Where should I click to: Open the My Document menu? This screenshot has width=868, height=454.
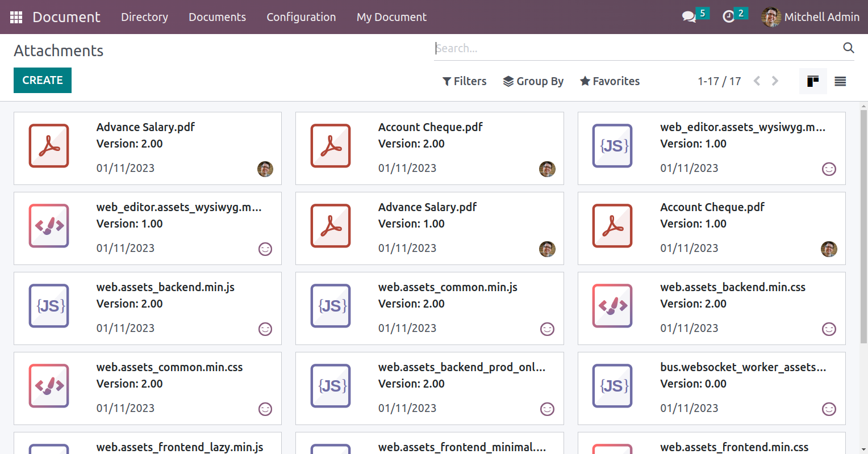point(391,17)
